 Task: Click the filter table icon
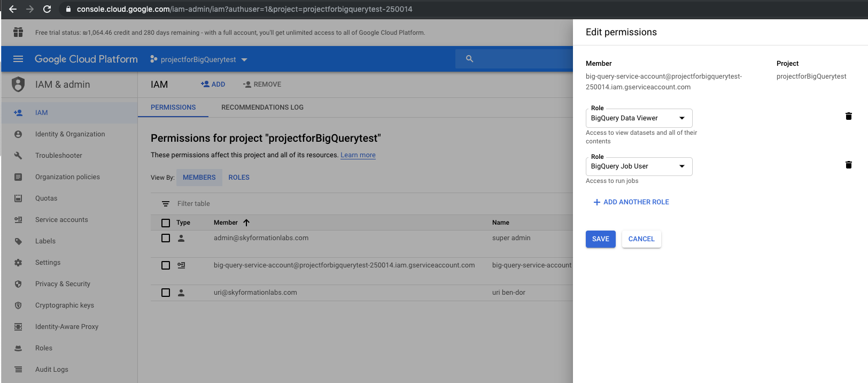click(166, 204)
